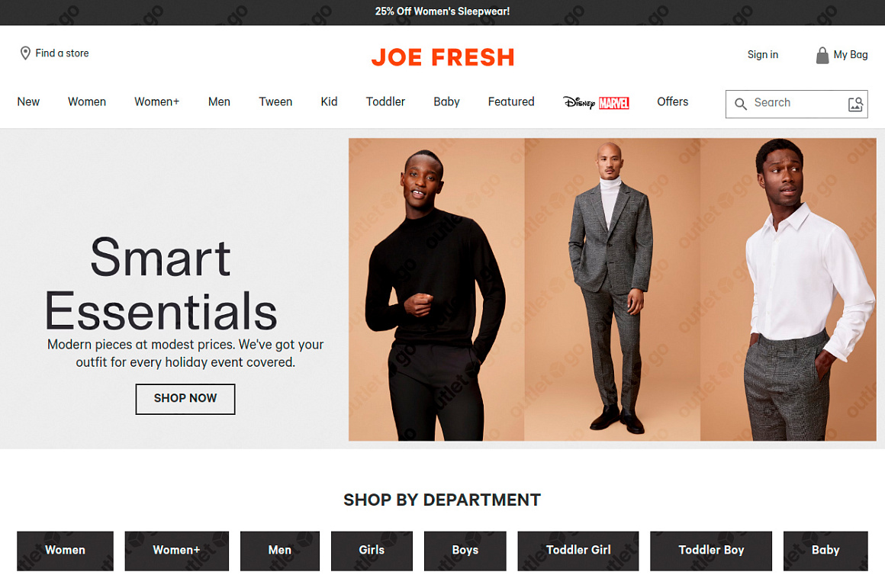
Task: Open the Disney logo link in navigation
Action: [x=579, y=102]
